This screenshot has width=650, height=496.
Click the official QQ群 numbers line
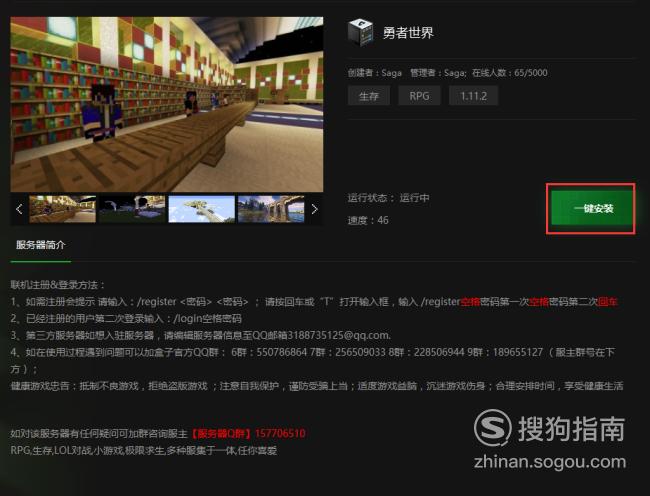pyautogui.click(x=313, y=361)
